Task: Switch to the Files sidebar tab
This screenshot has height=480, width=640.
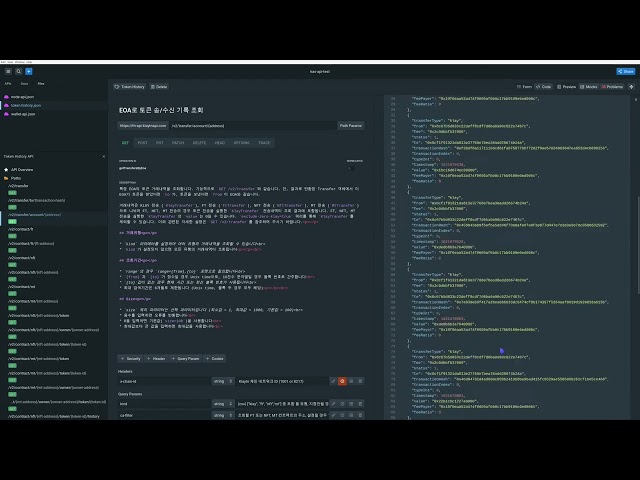Action: (41, 84)
